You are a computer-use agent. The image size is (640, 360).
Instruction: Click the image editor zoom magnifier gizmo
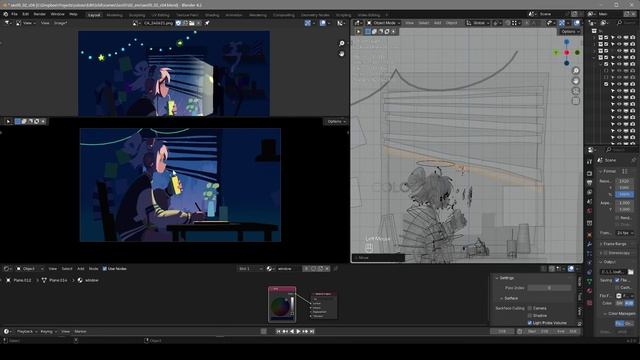342,43
